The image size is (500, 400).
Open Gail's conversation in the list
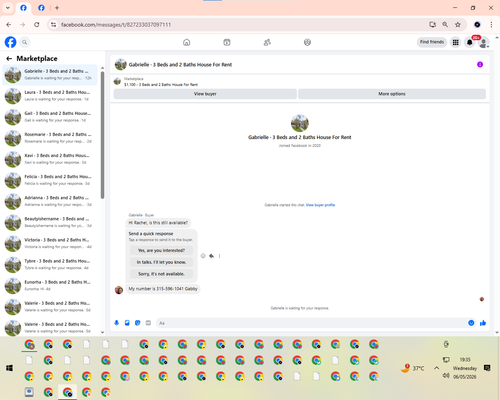tap(50, 117)
